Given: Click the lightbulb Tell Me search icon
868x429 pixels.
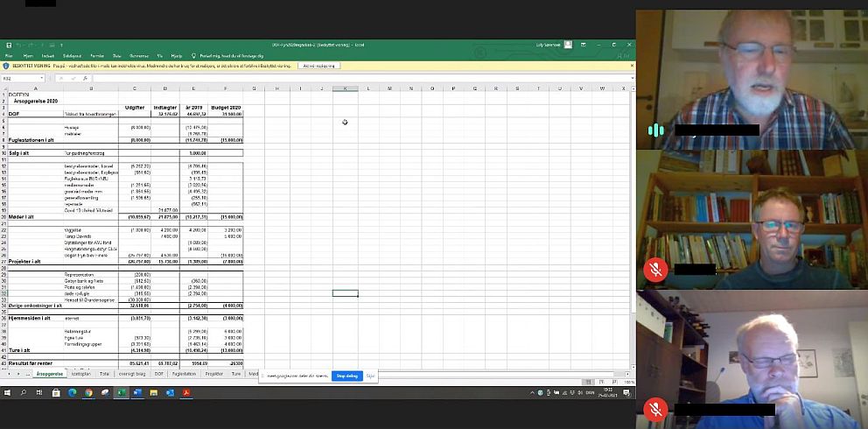Looking at the screenshot, I should pyautogui.click(x=193, y=56).
